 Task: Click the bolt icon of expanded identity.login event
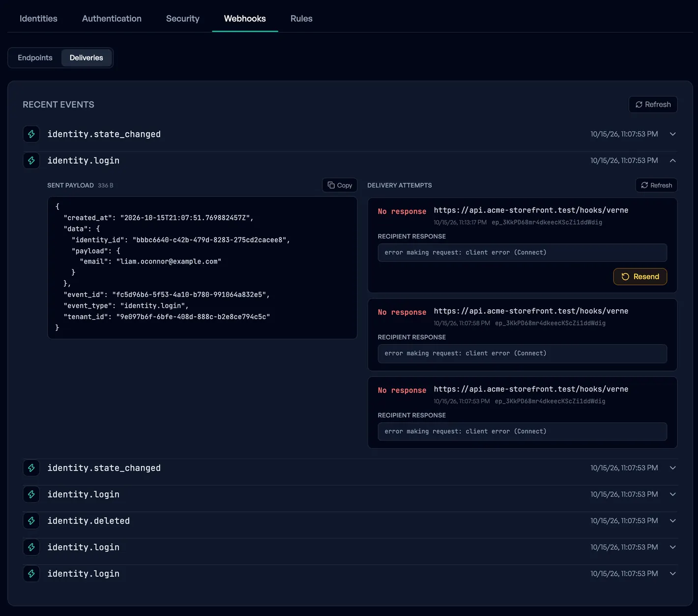[31, 161]
